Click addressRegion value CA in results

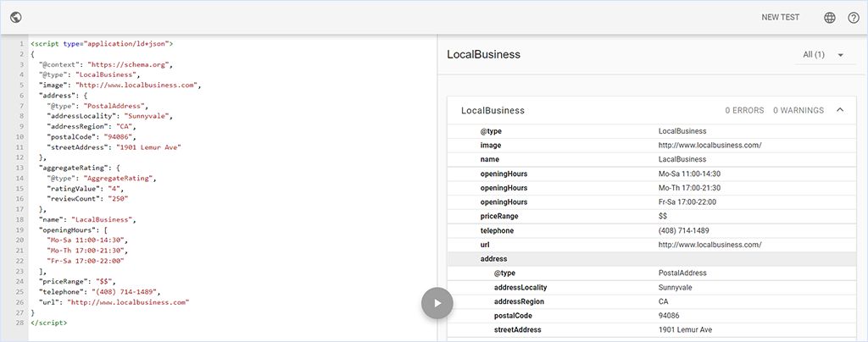663,301
